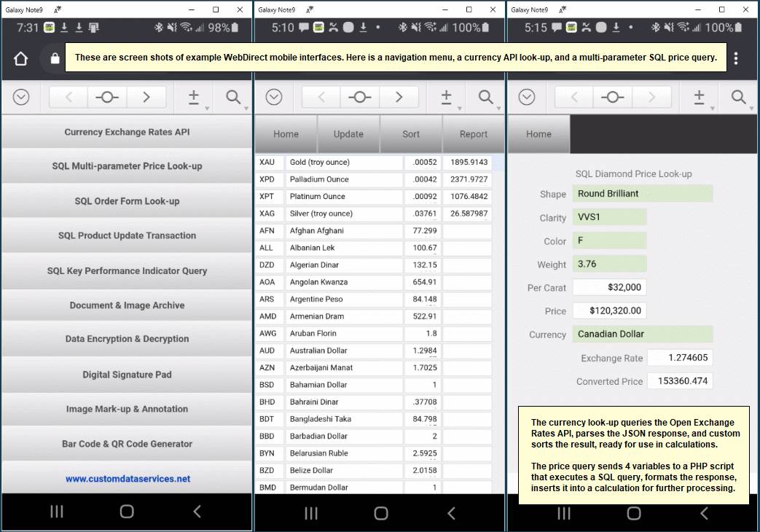Tap the add/delete record icon in right phone
The height and width of the screenshot is (532, 760).
click(700, 97)
